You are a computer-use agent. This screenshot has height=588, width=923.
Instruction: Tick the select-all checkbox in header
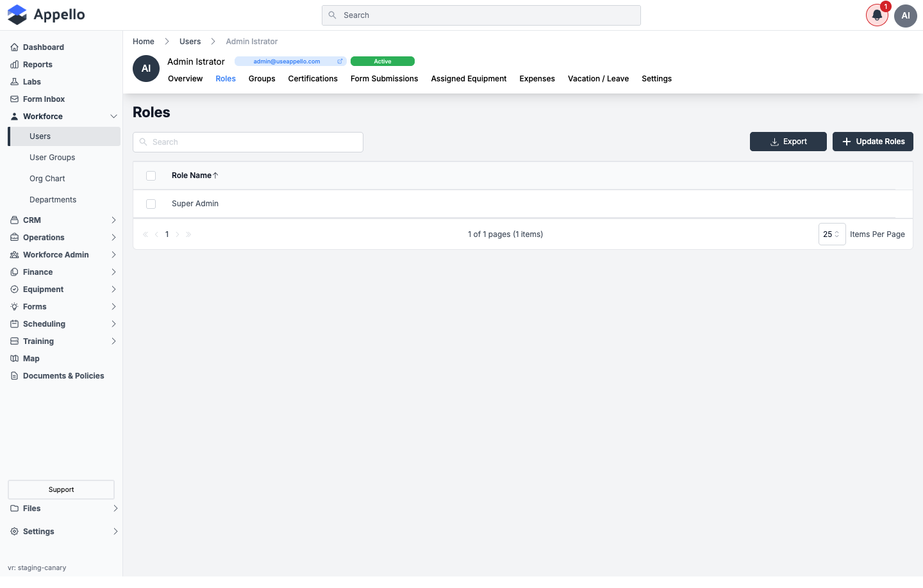coord(151,176)
